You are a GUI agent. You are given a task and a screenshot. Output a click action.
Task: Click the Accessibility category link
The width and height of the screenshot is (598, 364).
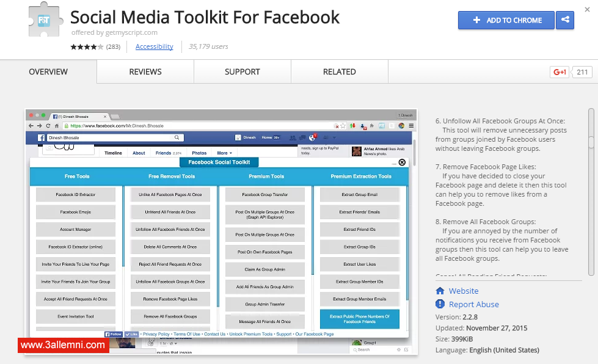pos(154,46)
